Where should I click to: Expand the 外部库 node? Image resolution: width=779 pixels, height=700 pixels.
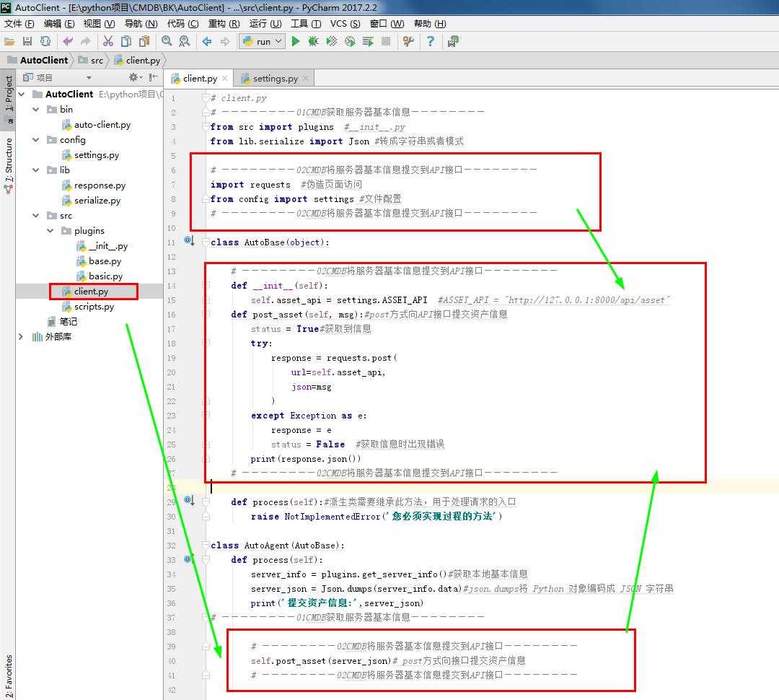click(21, 336)
